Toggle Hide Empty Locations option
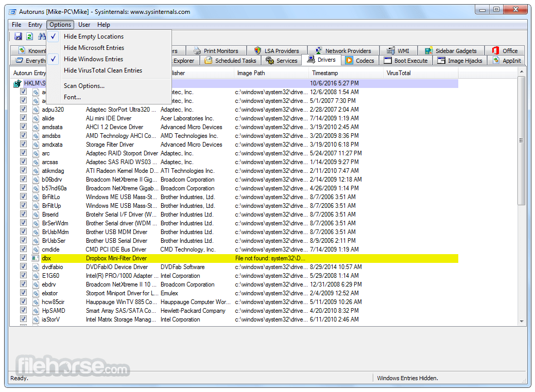The width and height of the screenshot is (535, 392). coord(109,37)
